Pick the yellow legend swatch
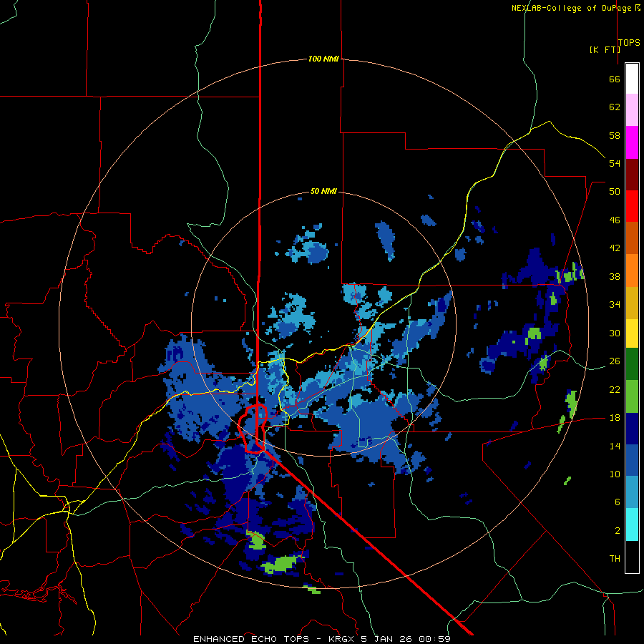The height and width of the screenshot is (644, 644). (632, 333)
